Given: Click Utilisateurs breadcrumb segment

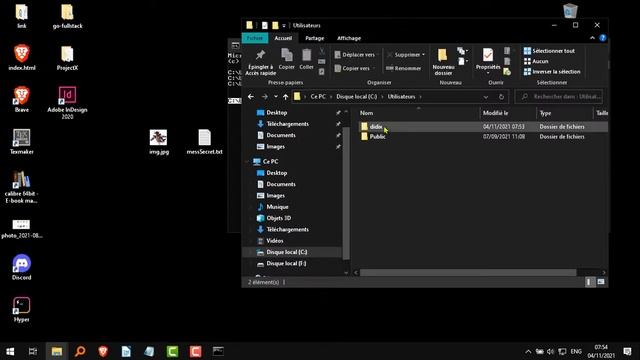Looking at the screenshot, I should pos(401,97).
